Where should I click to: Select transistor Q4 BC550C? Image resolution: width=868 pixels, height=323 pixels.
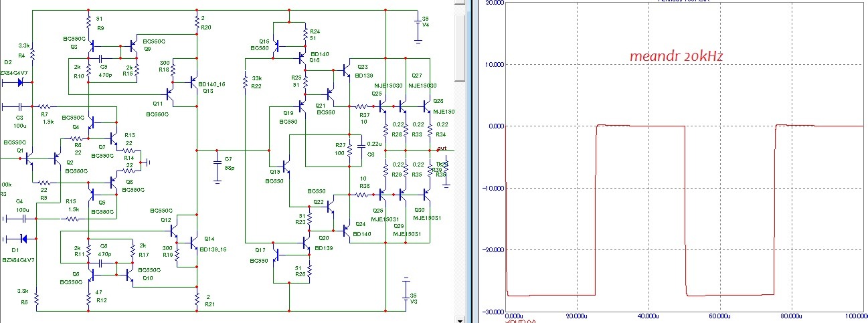click(92, 122)
